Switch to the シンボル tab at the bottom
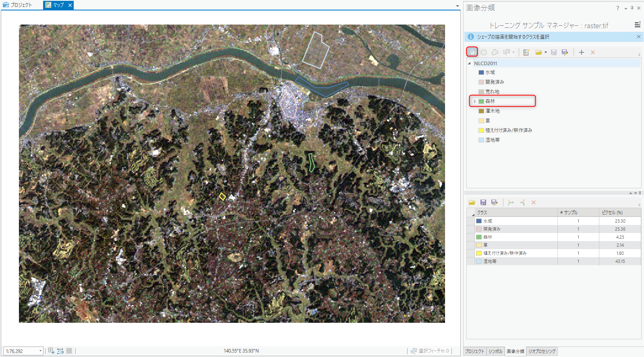This screenshot has height=357, width=644. pyautogui.click(x=495, y=351)
